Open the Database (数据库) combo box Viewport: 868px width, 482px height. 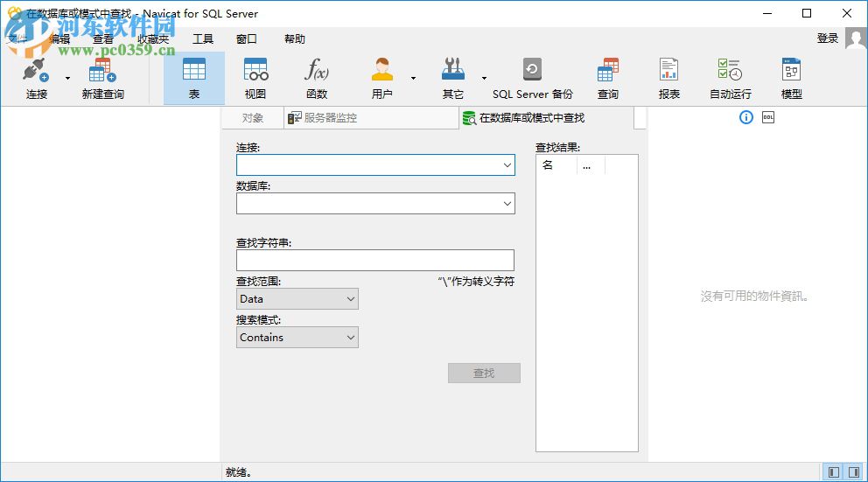[x=375, y=204]
